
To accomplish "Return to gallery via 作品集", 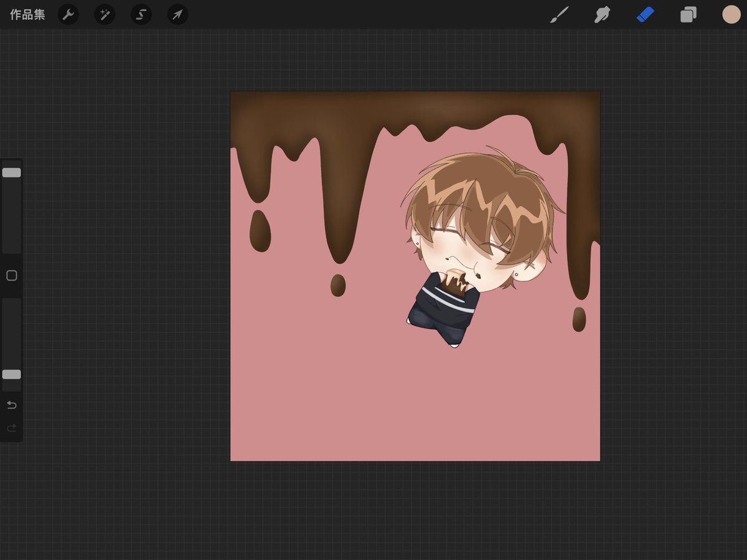I will (27, 15).
